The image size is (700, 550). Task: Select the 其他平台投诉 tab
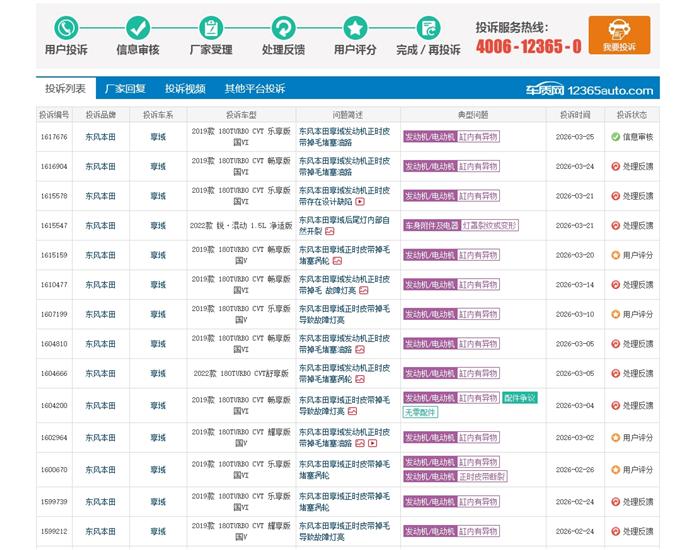click(x=254, y=88)
